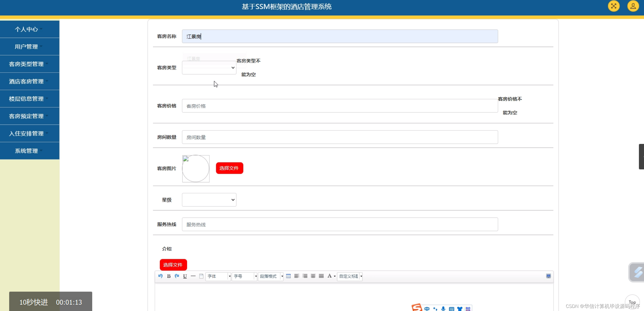Click the 选择文件 button for 客房图片
Image resolution: width=644 pixels, height=311 pixels.
point(229,168)
